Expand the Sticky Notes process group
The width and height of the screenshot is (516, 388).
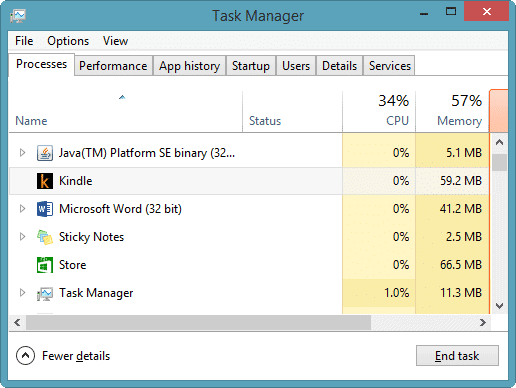pyautogui.click(x=22, y=237)
